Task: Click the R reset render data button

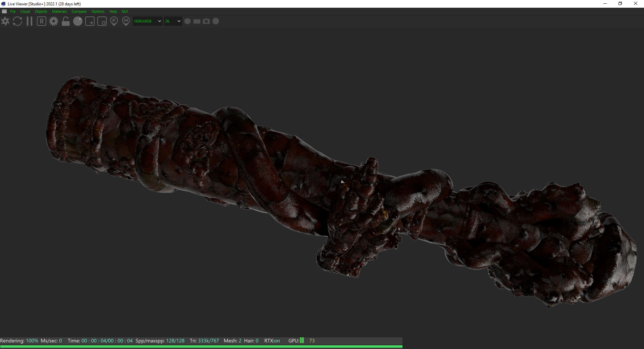Action: [42, 21]
